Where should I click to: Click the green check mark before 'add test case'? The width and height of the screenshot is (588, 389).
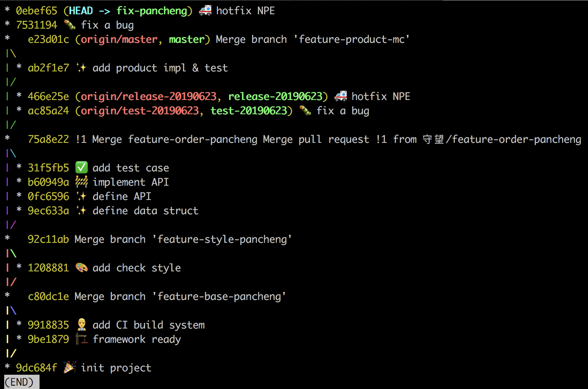(81, 168)
